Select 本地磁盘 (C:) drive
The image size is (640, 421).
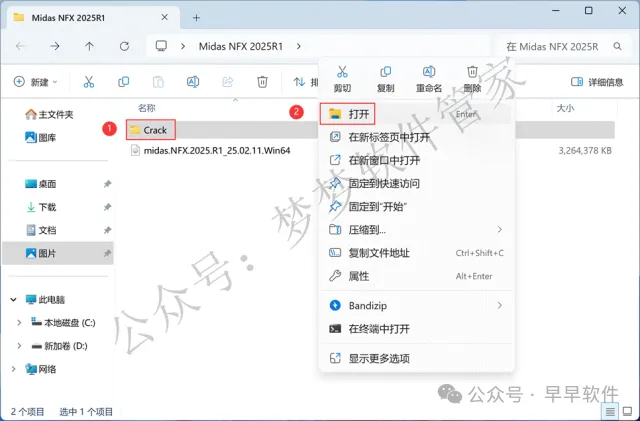point(64,323)
